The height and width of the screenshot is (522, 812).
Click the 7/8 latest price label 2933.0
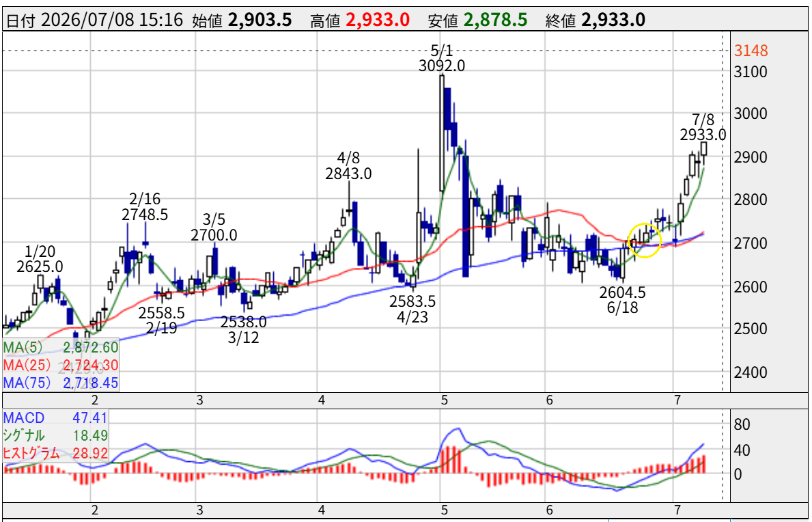click(703, 135)
